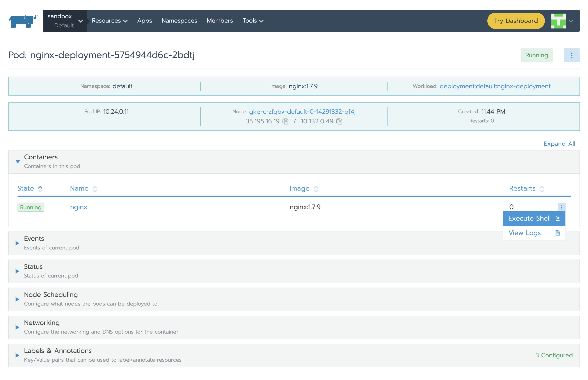Open the sandbox Default project selector
Viewport: 588px width, 380px height.
click(65, 21)
